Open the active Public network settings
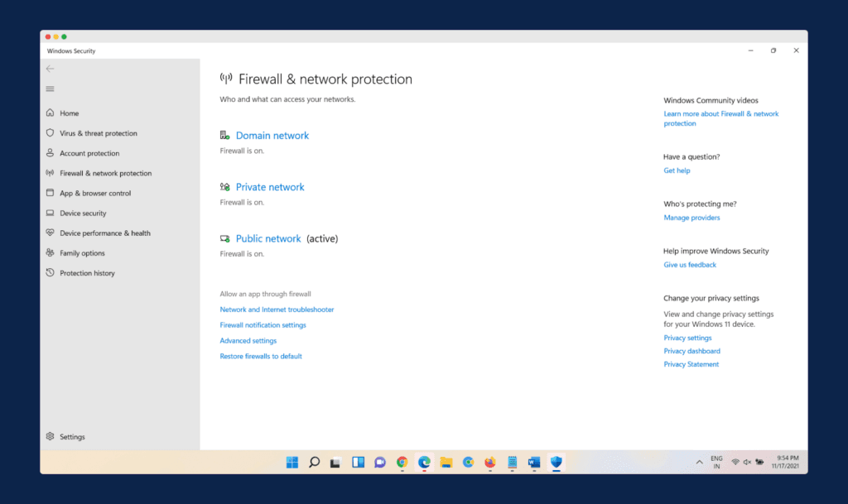The width and height of the screenshot is (848, 504). pyautogui.click(x=268, y=238)
